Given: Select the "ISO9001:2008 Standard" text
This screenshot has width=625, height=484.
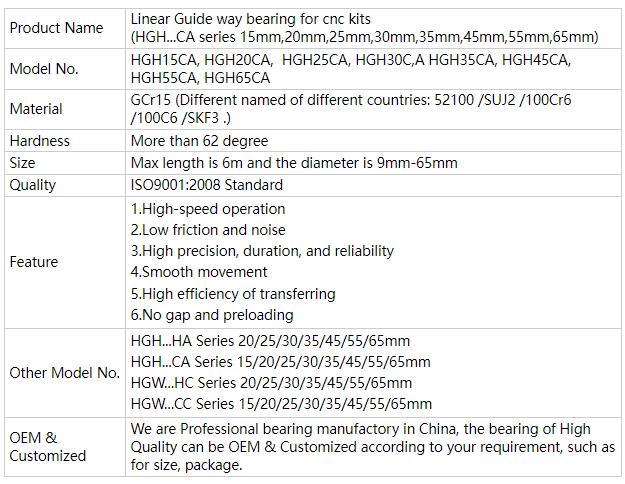Looking at the screenshot, I should pos(207,185).
